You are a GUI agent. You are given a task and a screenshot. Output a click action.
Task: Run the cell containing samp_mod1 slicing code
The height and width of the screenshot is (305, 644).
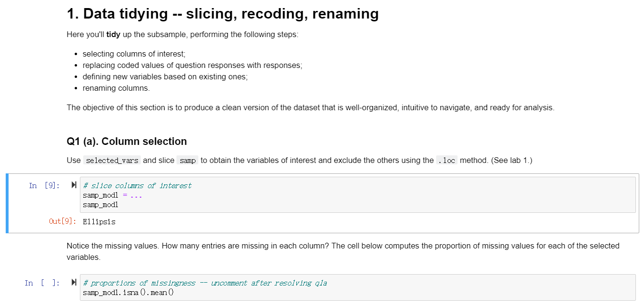[74, 185]
